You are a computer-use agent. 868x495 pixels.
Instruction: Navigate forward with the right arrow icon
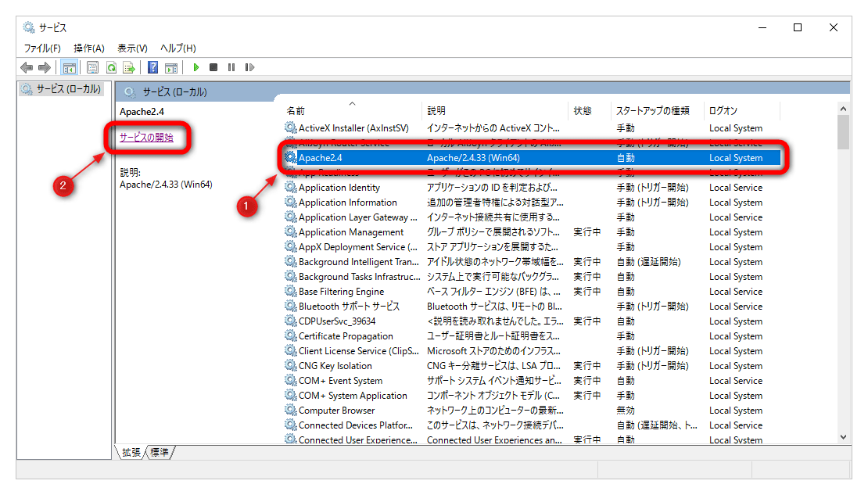click(x=45, y=67)
